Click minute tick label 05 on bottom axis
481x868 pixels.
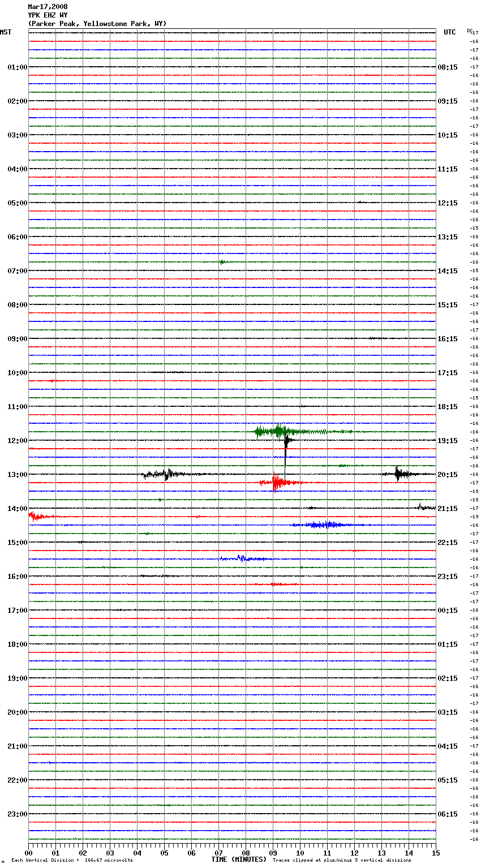tap(164, 853)
